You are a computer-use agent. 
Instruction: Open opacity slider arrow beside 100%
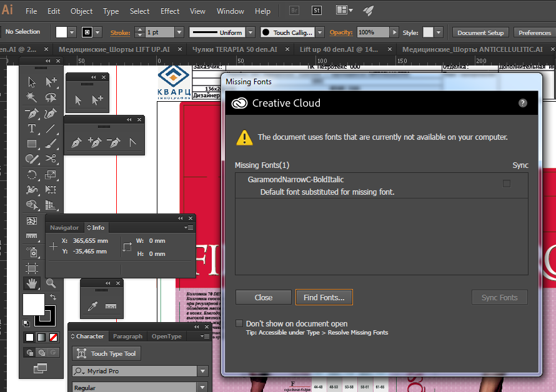pyautogui.click(x=394, y=32)
